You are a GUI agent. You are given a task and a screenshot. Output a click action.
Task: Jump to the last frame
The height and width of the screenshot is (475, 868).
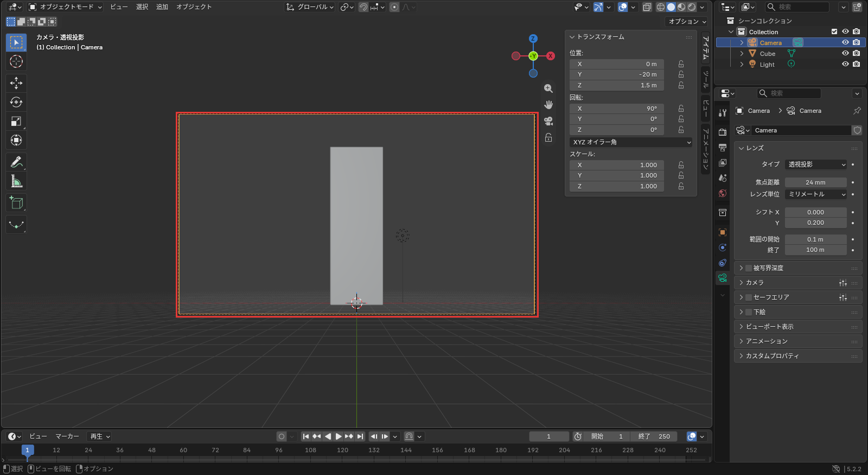point(360,436)
